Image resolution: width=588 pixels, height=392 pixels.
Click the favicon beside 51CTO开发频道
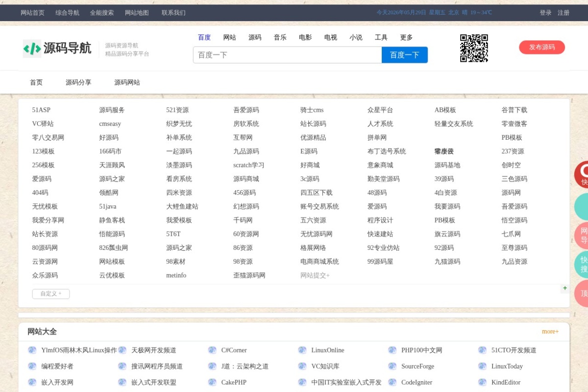(483, 350)
